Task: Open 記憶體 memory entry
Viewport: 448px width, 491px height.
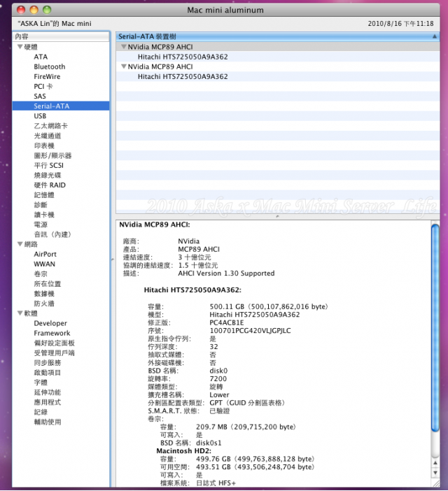Action: [44, 195]
